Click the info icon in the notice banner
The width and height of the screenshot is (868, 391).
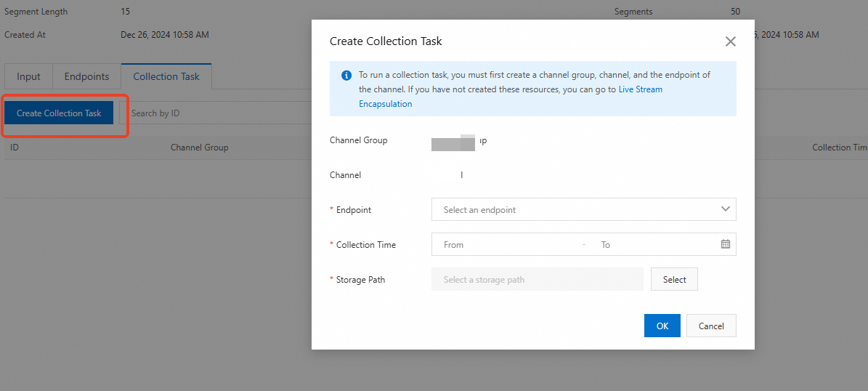point(346,75)
